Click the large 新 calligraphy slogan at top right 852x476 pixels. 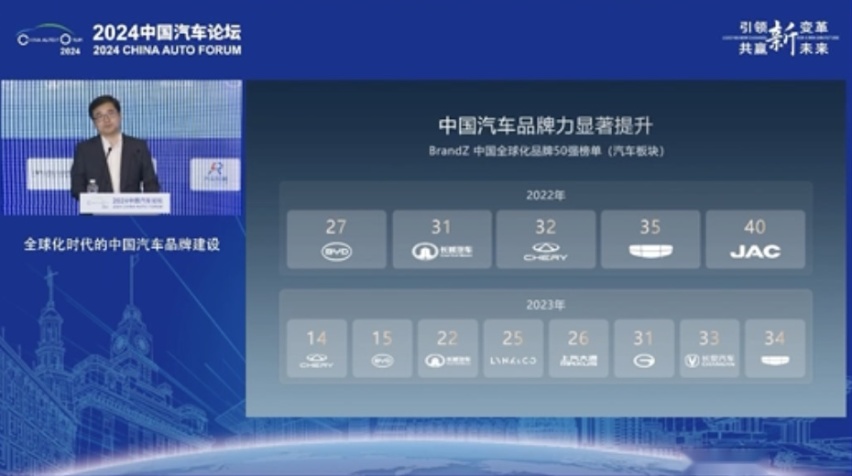784,38
